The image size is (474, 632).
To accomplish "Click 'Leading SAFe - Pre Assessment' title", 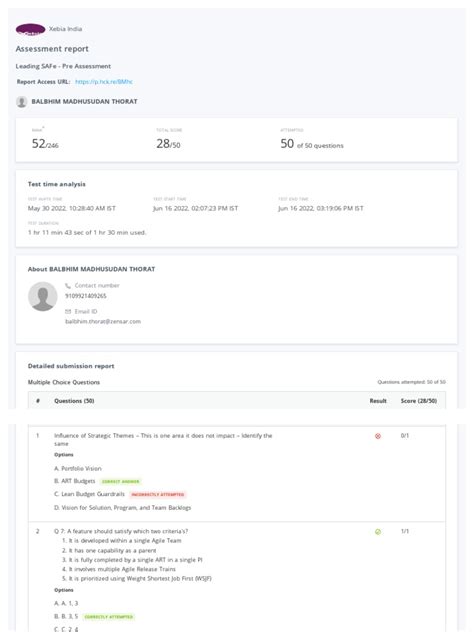I will [63, 66].
